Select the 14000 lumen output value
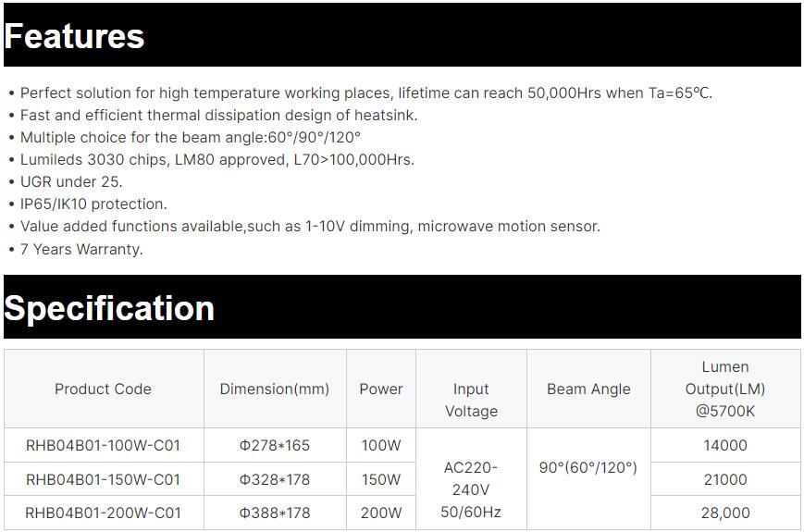804x532 pixels. tap(725, 446)
